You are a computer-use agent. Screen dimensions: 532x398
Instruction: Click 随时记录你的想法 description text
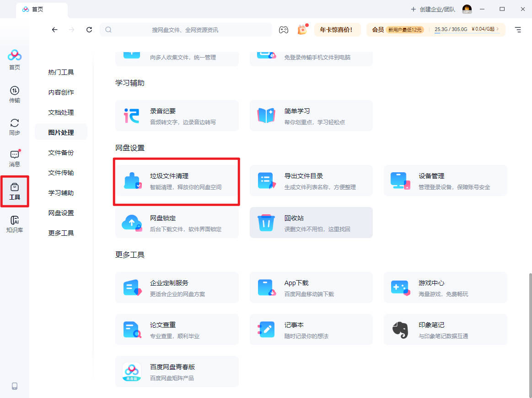(306, 336)
